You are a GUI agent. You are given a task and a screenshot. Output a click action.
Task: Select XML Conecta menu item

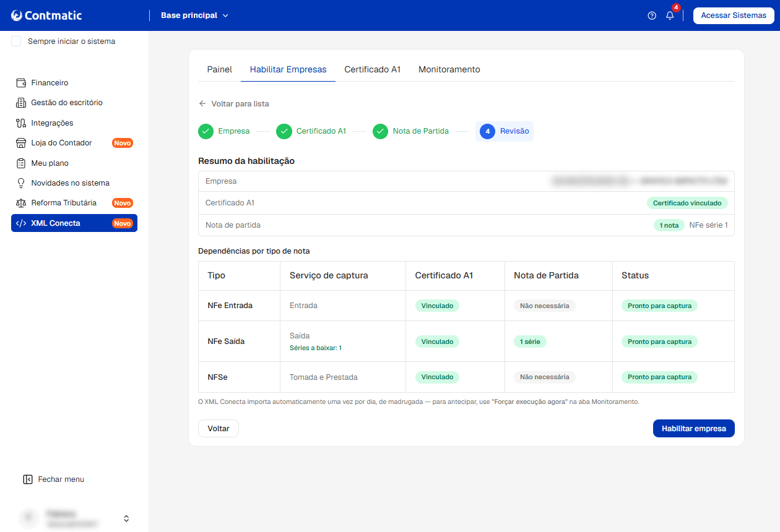(74, 223)
